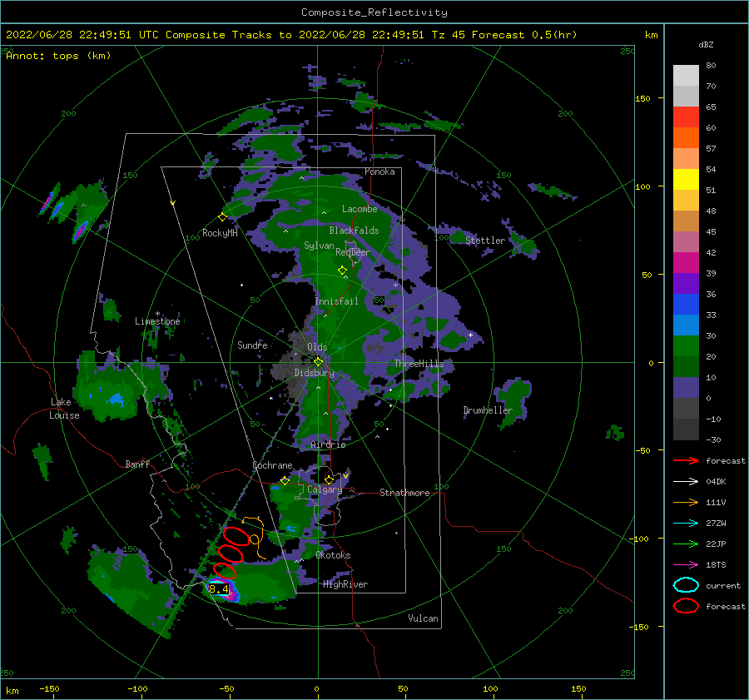
Task: Click the Cochrane city label
Action: [x=272, y=465]
